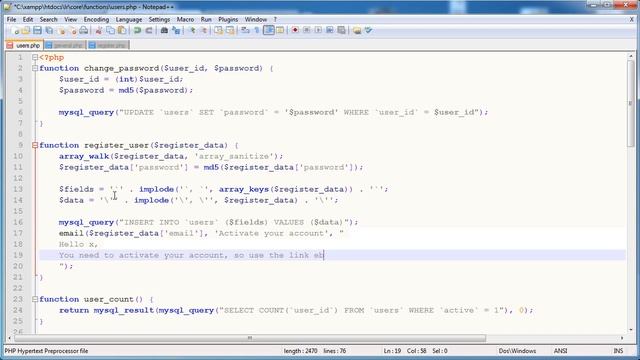Click the green Undo arrow icon
Screen dimensions: 640x360
137,31
